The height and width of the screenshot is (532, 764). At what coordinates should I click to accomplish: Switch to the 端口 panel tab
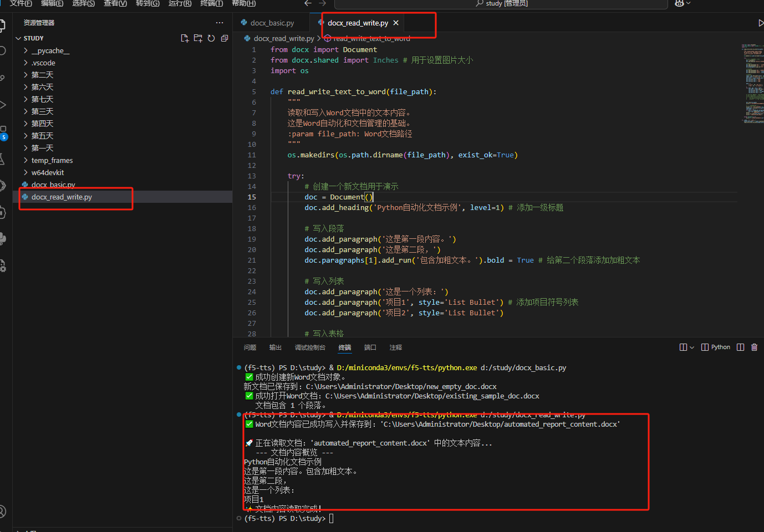tap(370, 347)
